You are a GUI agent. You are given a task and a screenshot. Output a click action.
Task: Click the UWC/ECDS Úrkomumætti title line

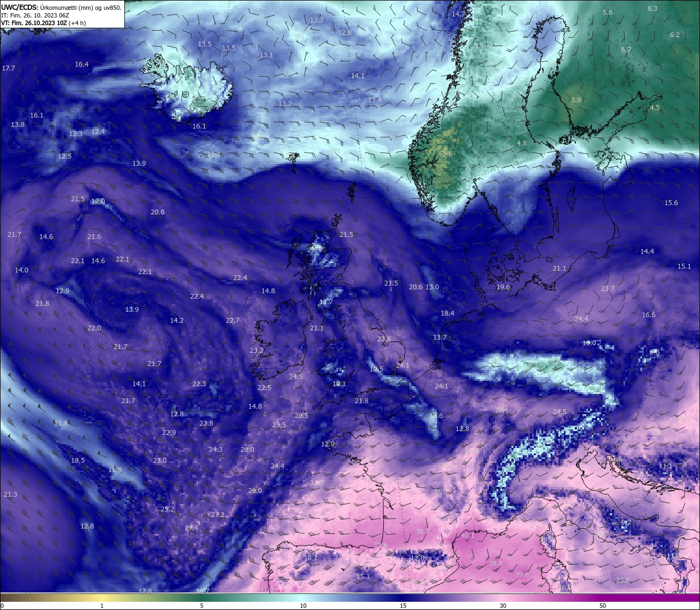click(x=61, y=7)
